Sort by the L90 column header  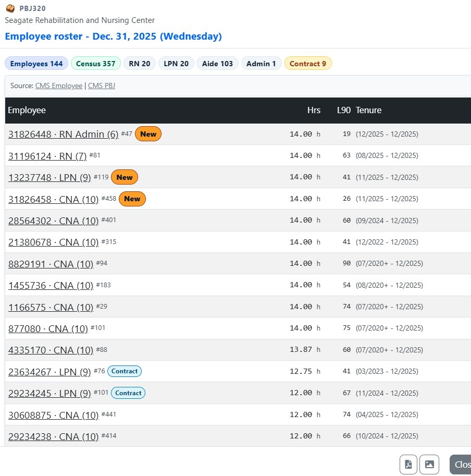(344, 110)
